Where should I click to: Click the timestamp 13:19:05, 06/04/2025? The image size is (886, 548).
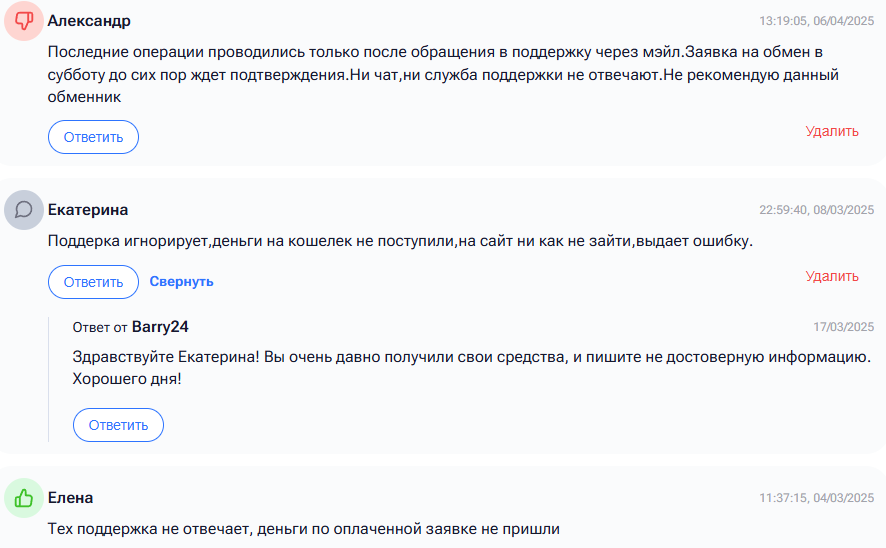click(816, 21)
